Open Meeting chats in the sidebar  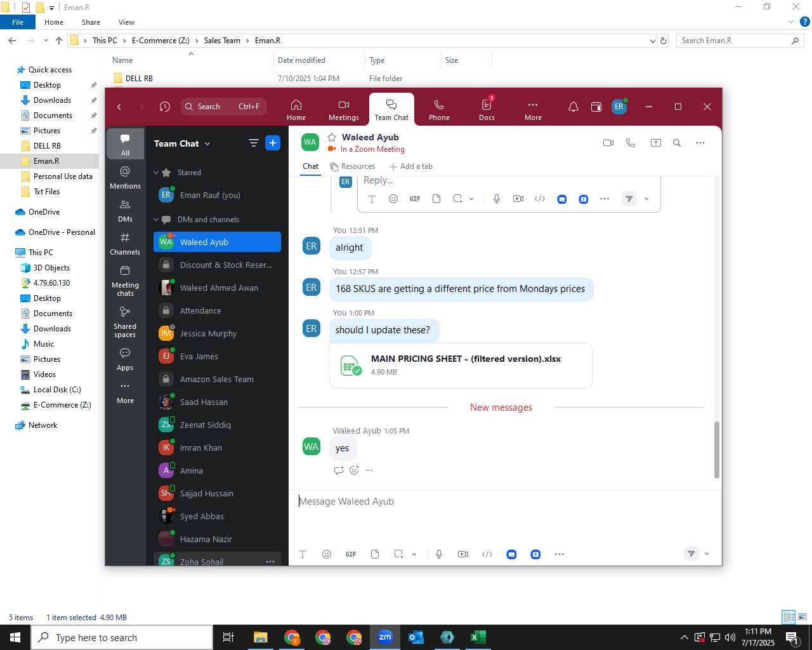coord(125,281)
